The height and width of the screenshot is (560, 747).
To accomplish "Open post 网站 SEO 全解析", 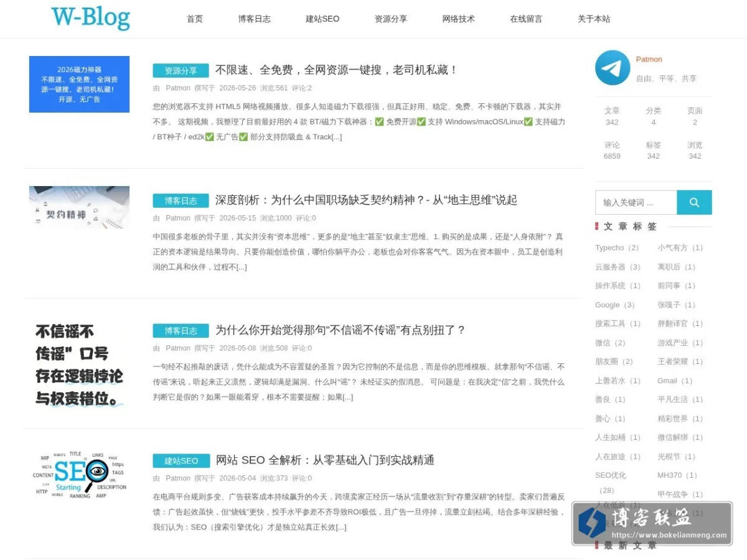I will coord(325,460).
